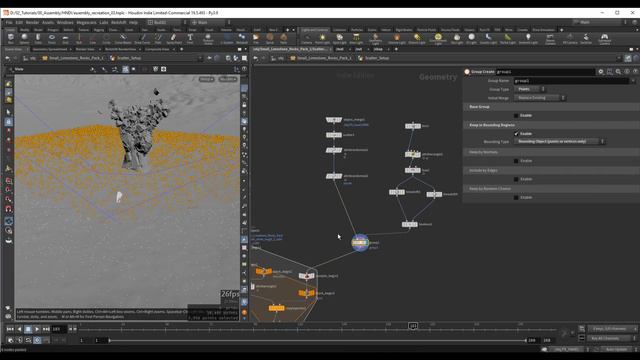Image resolution: width=640 pixels, height=360 pixels.
Task: Select the Spray Paint shelf tool
Action: (x=174, y=38)
